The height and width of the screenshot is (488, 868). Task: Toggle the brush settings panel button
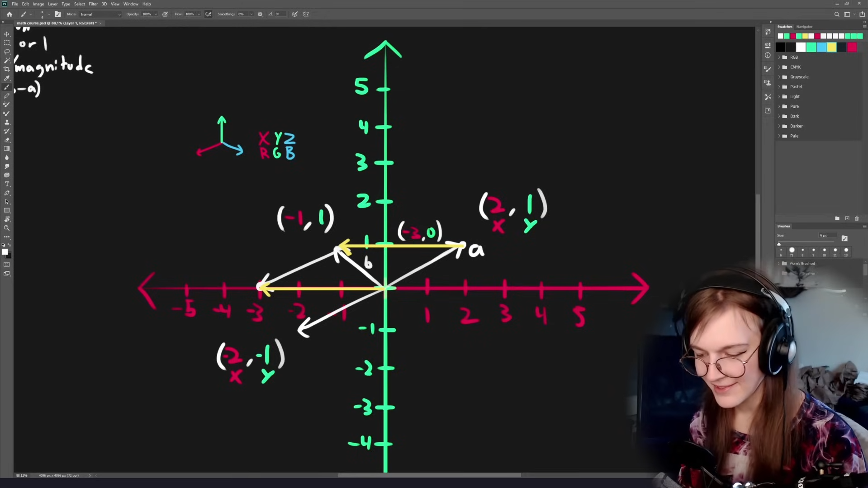coord(58,14)
